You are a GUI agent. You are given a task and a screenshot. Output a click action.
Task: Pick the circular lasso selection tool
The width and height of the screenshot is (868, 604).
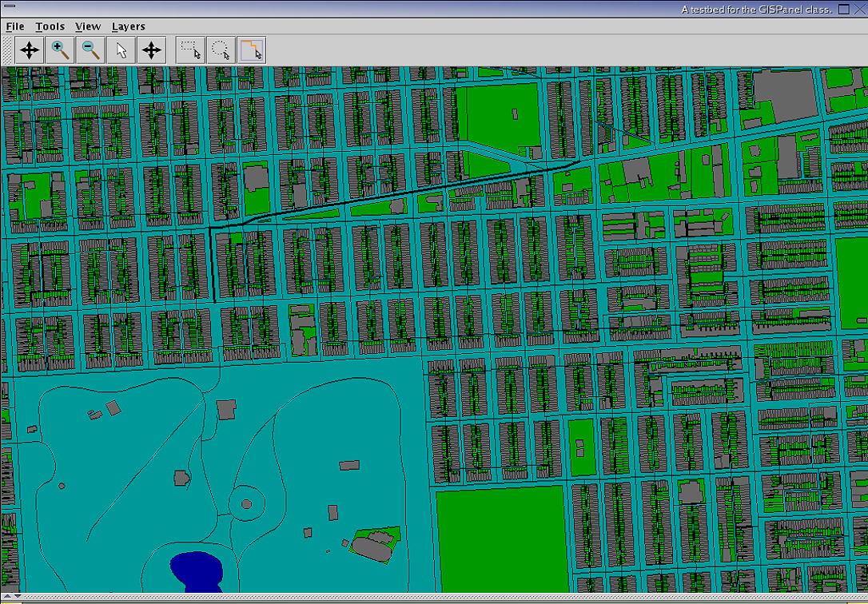(221, 50)
